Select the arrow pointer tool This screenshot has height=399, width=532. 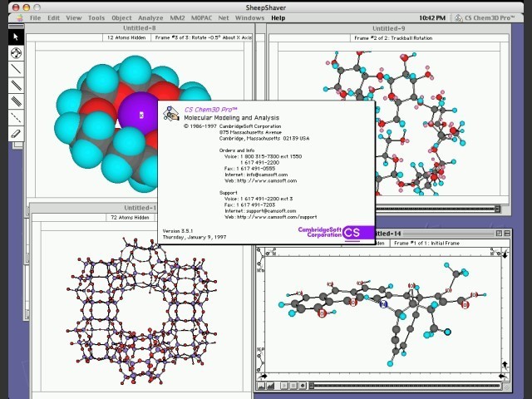[16, 37]
